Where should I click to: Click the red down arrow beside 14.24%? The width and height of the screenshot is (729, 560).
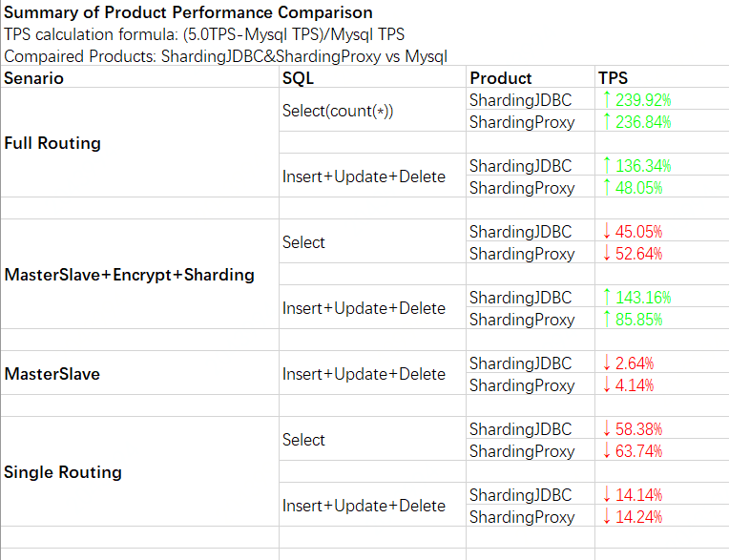click(606, 517)
